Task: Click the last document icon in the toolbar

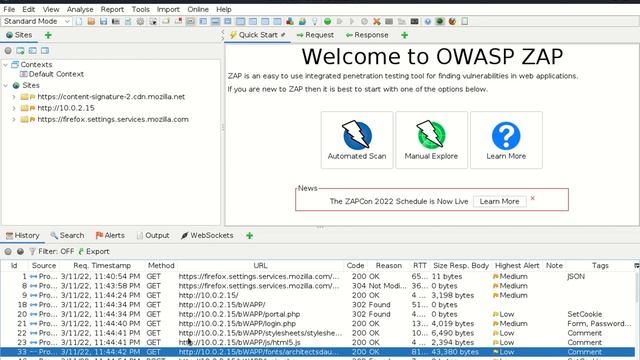Action: click(x=464, y=21)
